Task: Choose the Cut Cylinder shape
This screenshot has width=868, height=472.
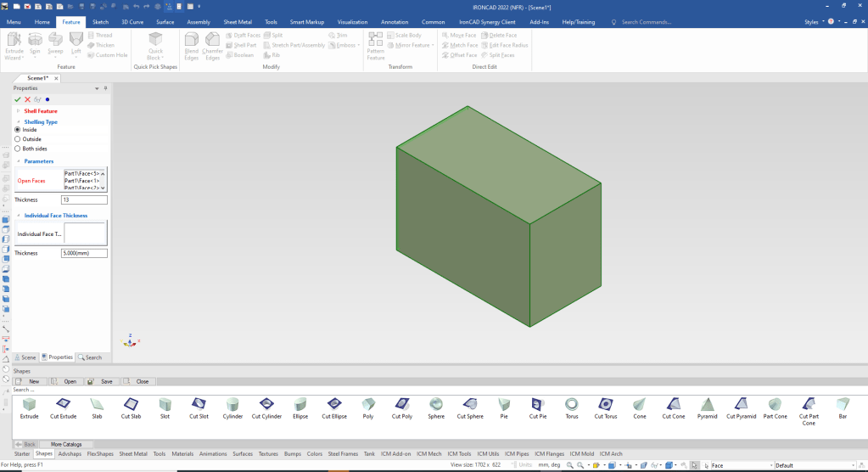Action: pyautogui.click(x=266, y=404)
